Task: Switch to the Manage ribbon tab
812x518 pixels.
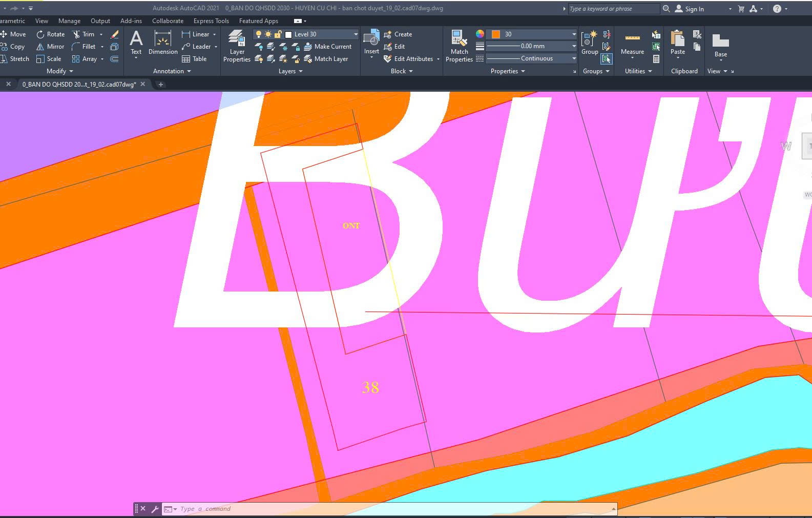Action: (x=69, y=21)
